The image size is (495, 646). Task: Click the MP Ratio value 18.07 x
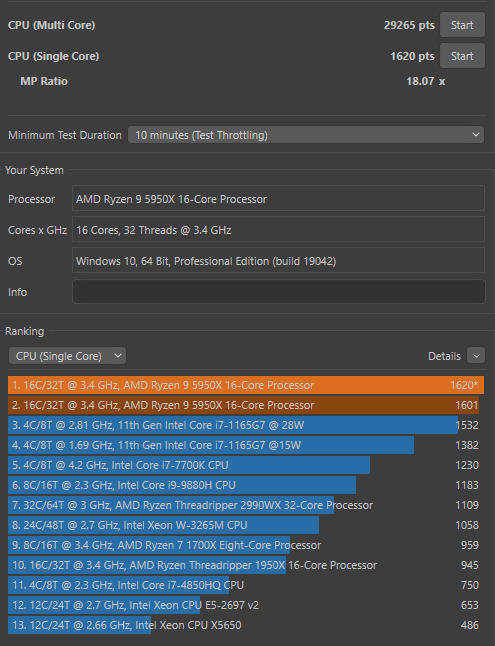(x=426, y=81)
